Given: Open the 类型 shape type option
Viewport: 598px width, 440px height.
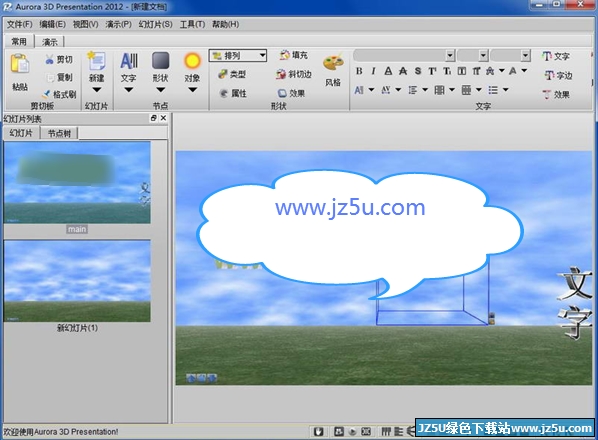Looking at the screenshot, I should coord(232,74).
